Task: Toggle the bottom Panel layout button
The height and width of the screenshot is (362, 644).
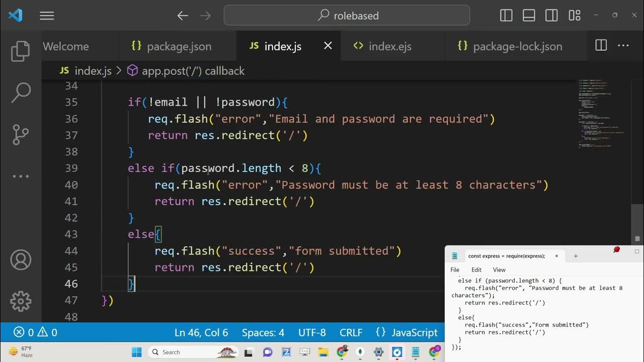Action: point(529,16)
